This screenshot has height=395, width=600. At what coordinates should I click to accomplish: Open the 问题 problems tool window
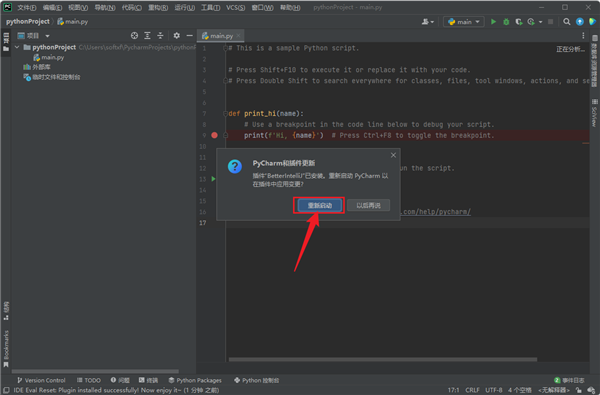120,380
